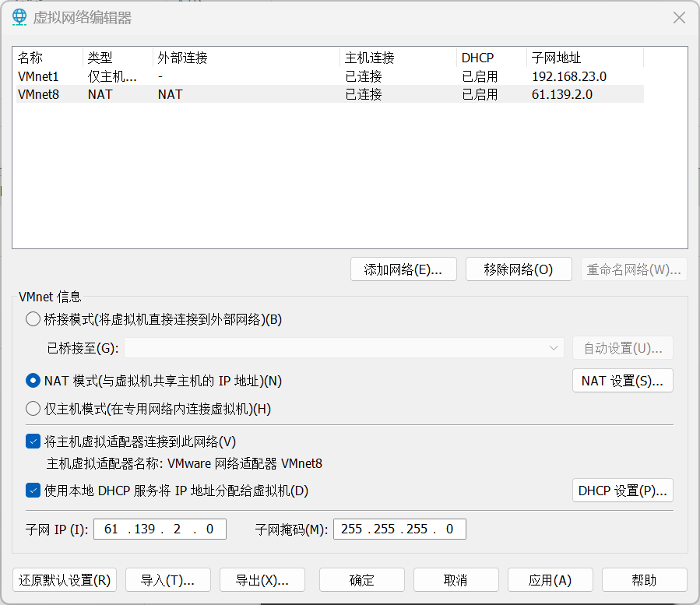
Task: Toggle local DHCP service checkbox
Action: pyautogui.click(x=33, y=491)
